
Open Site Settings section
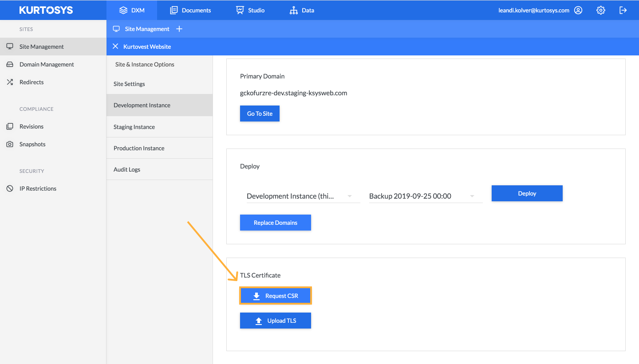tap(159, 84)
